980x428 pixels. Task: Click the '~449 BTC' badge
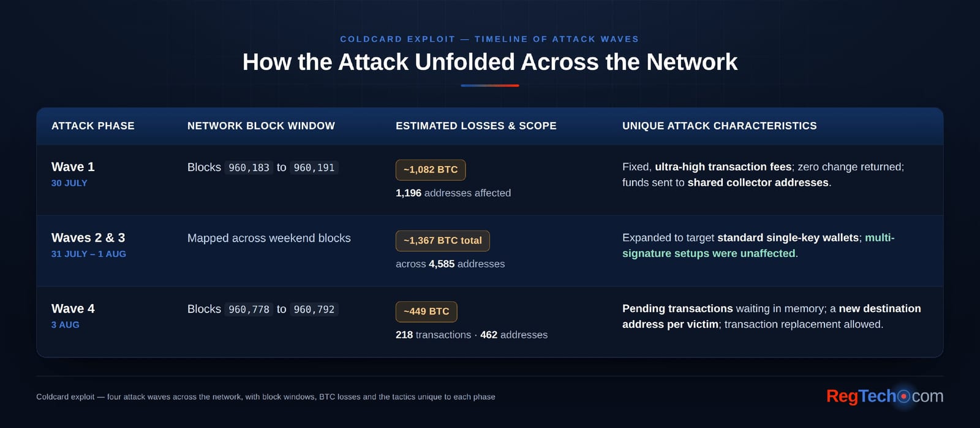pyautogui.click(x=426, y=311)
